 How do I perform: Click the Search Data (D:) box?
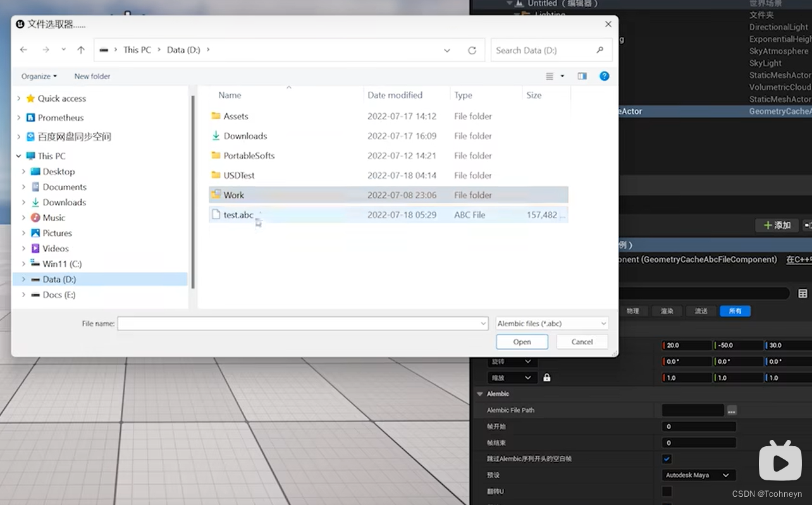point(550,50)
